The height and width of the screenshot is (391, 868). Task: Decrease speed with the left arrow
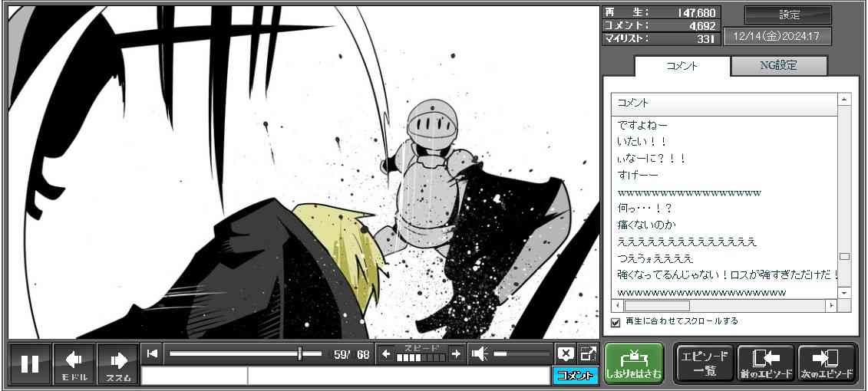pyautogui.click(x=386, y=353)
